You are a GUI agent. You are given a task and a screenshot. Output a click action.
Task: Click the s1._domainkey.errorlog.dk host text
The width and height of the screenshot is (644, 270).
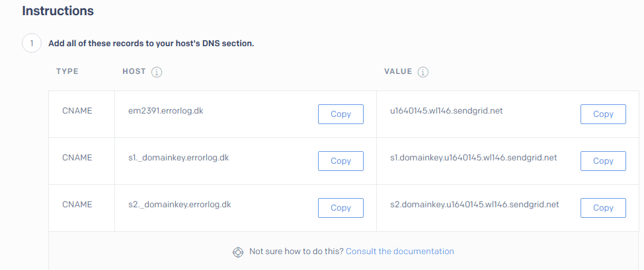pyautogui.click(x=179, y=158)
